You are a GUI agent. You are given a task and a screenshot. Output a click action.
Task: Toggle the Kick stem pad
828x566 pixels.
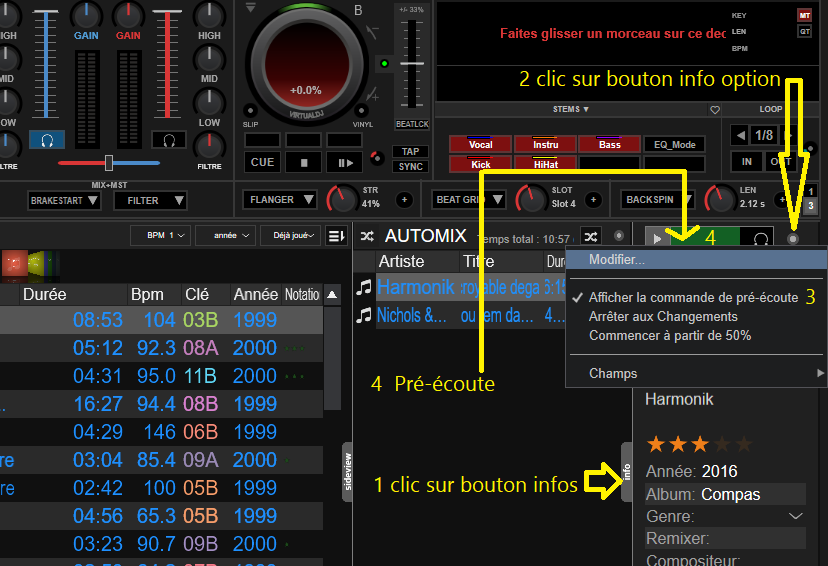480,164
